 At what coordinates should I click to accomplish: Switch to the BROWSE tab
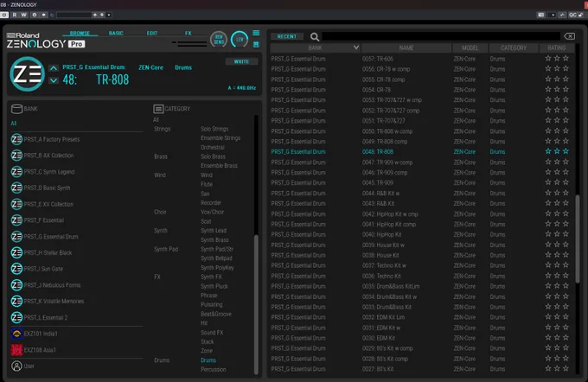pos(80,33)
